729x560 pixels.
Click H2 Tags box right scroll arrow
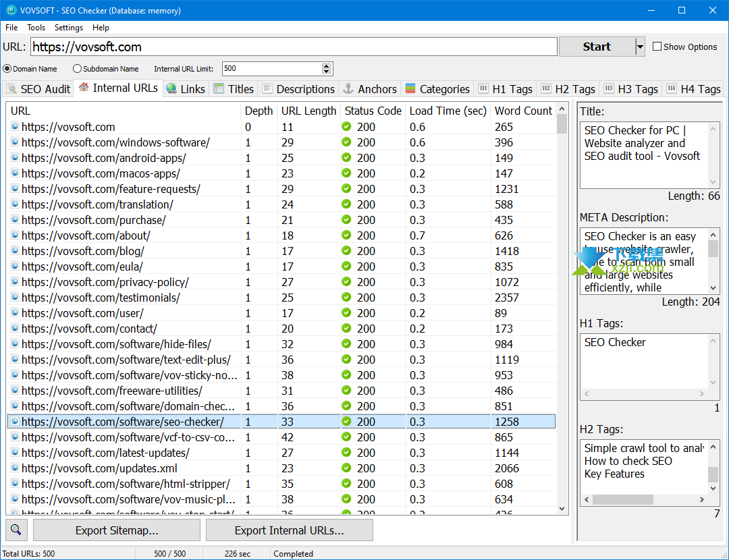tap(701, 499)
